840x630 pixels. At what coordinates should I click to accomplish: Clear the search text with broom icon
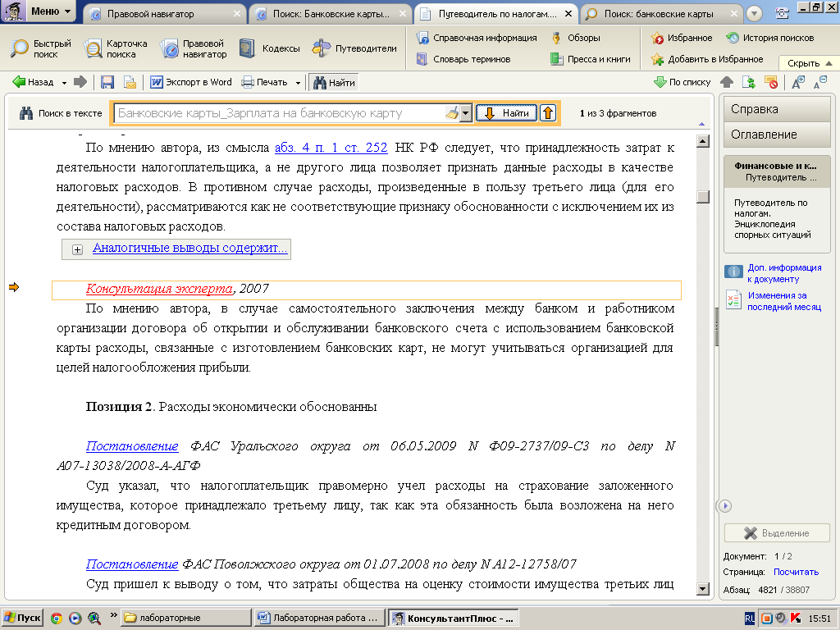click(451, 113)
